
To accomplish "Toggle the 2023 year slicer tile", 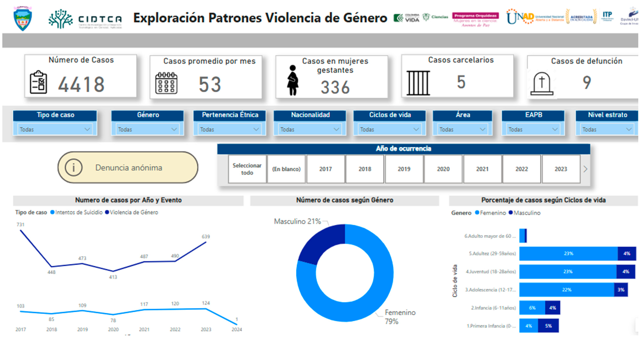I will 561,169.
